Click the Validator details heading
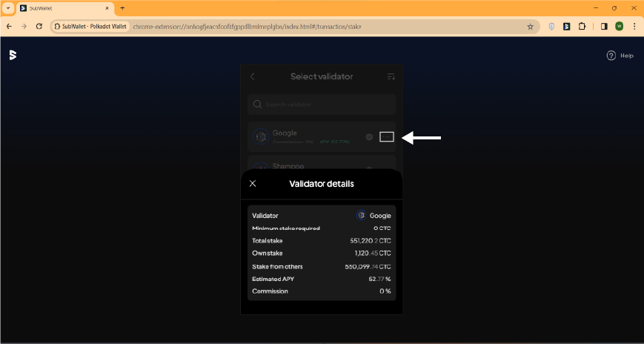 pyautogui.click(x=322, y=184)
